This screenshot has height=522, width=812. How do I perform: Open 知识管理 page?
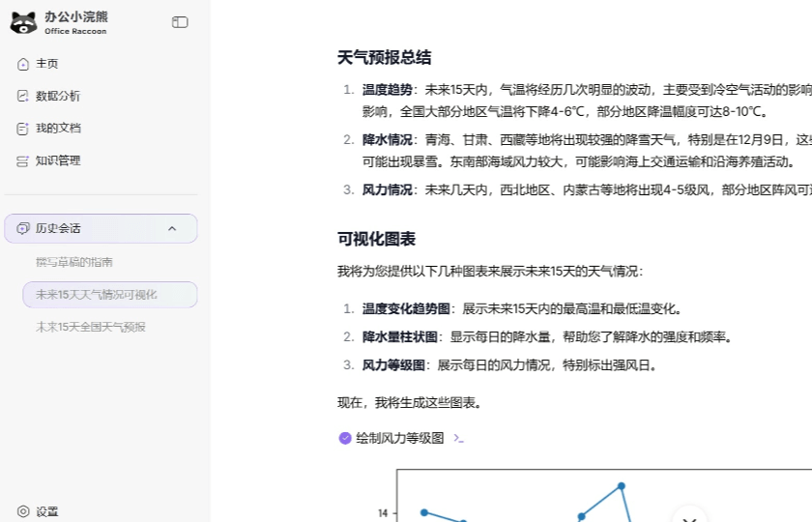point(57,160)
